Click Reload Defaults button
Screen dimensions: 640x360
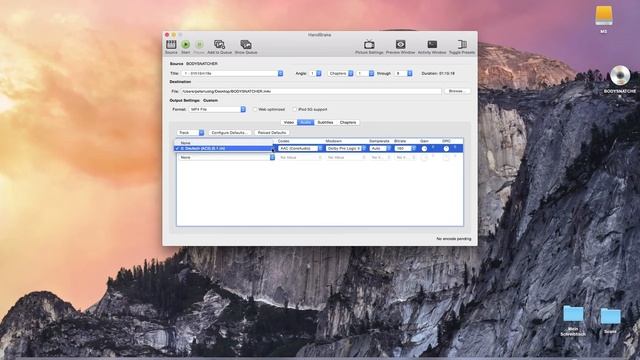[272, 133]
